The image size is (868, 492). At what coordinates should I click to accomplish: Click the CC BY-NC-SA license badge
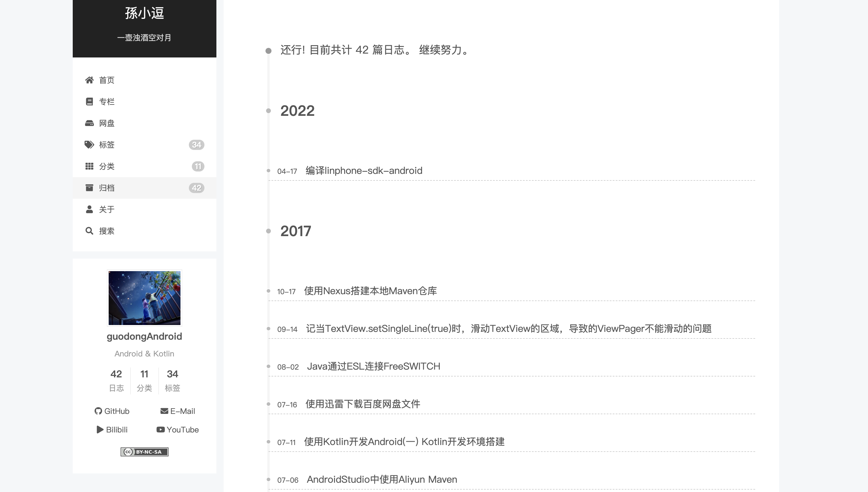coord(144,452)
